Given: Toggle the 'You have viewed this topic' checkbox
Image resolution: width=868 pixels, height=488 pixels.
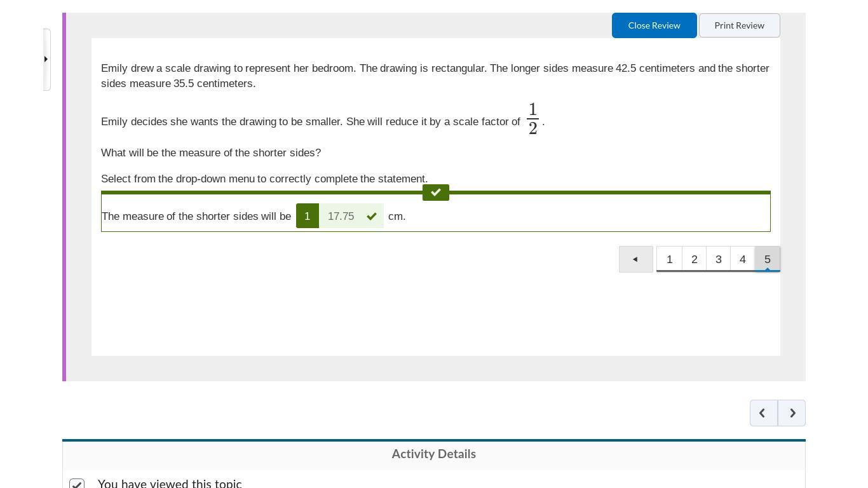Looking at the screenshot, I should click(77, 484).
